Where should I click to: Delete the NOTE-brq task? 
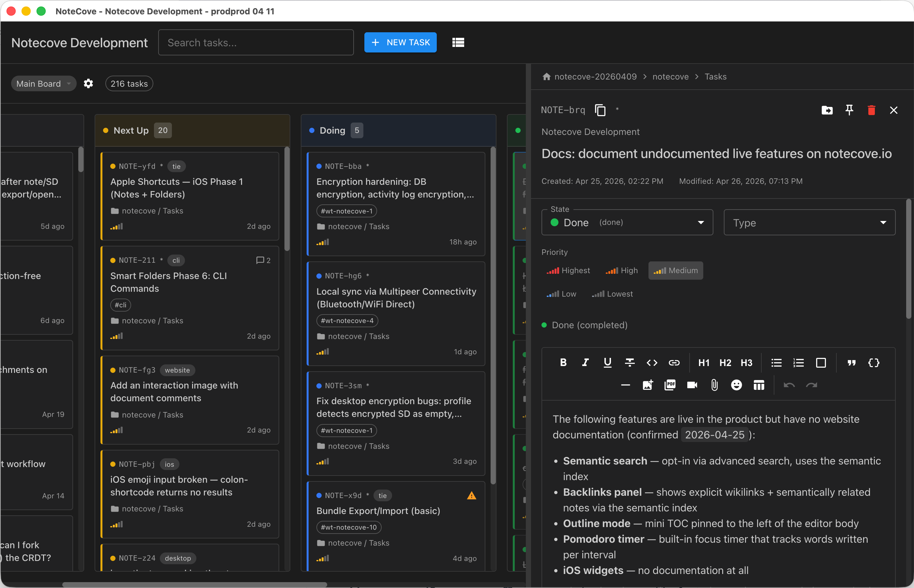tap(871, 110)
